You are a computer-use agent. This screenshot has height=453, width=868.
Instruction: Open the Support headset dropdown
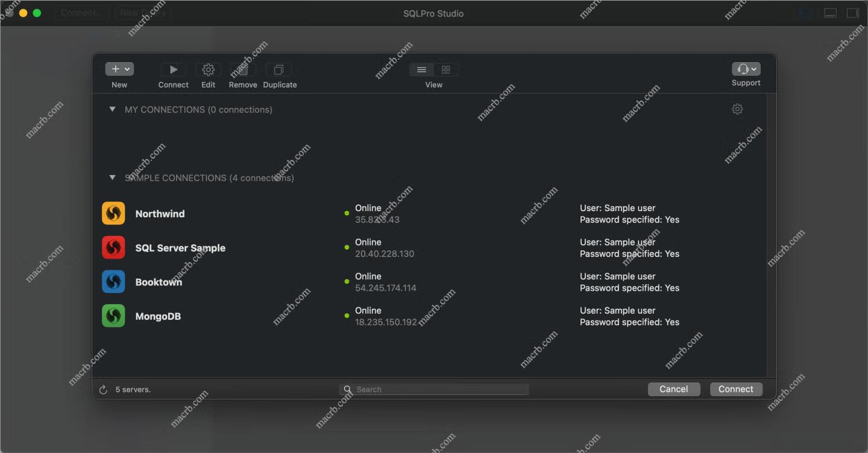tap(746, 69)
